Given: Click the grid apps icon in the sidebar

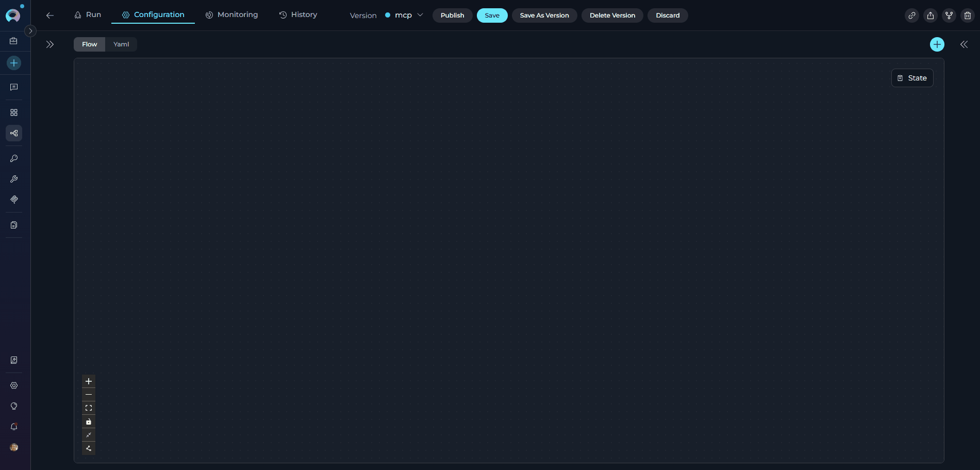Looking at the screenshot, I should pos(14,112).
